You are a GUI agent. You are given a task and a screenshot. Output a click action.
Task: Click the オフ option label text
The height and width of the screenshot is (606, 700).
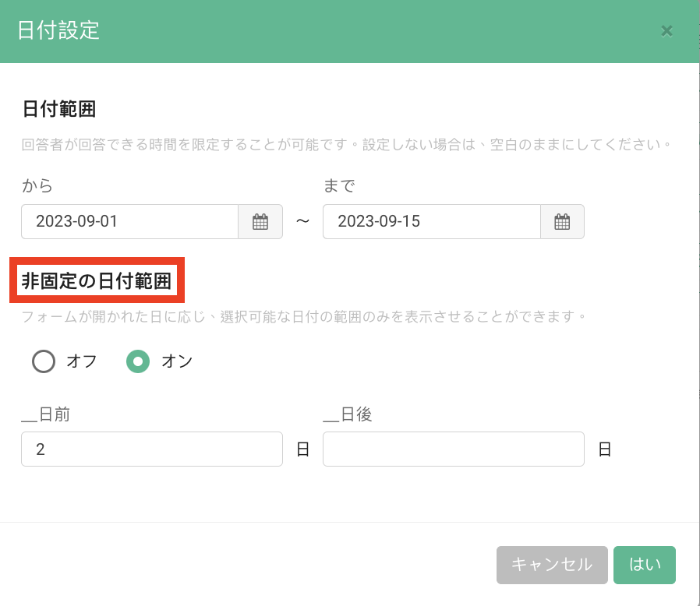click(x=82, y=361)
